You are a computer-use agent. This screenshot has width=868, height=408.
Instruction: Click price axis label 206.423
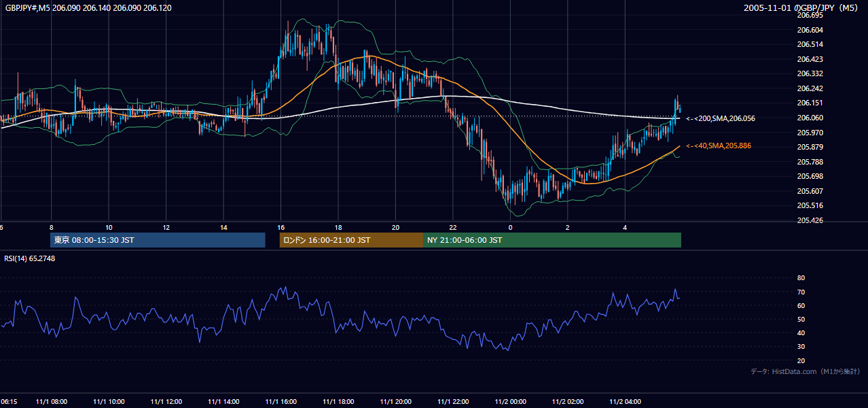click(x=810, y=59)
